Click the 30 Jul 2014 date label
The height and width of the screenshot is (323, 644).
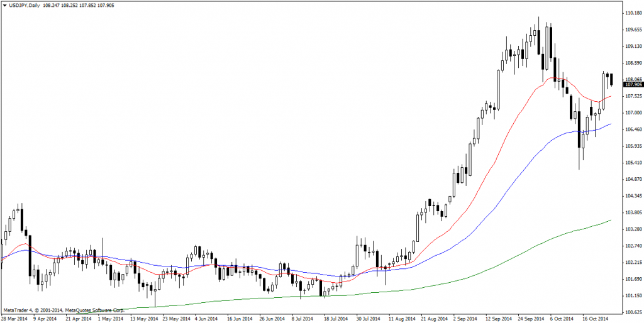coord(369,319)
